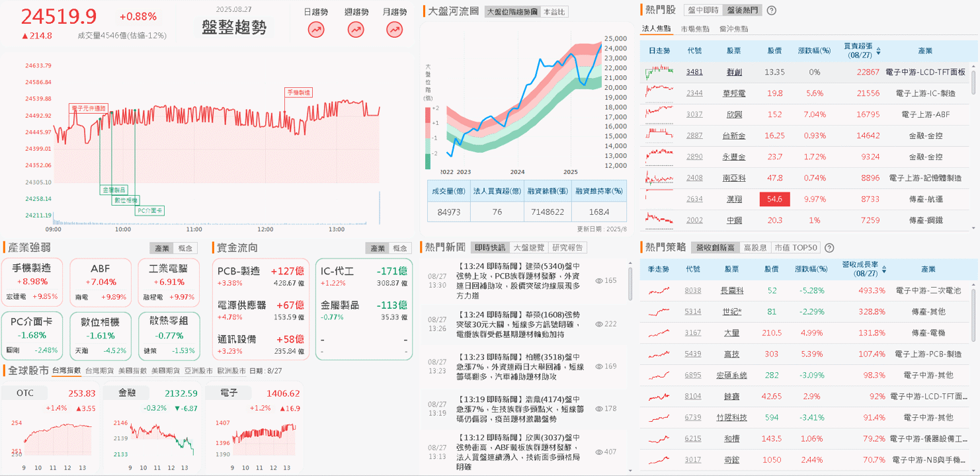Image resolution: width=980 pixels, height=476 pixels.
Task: Click the 月趨勢 trend arrow icon
Action: (395, 29)
